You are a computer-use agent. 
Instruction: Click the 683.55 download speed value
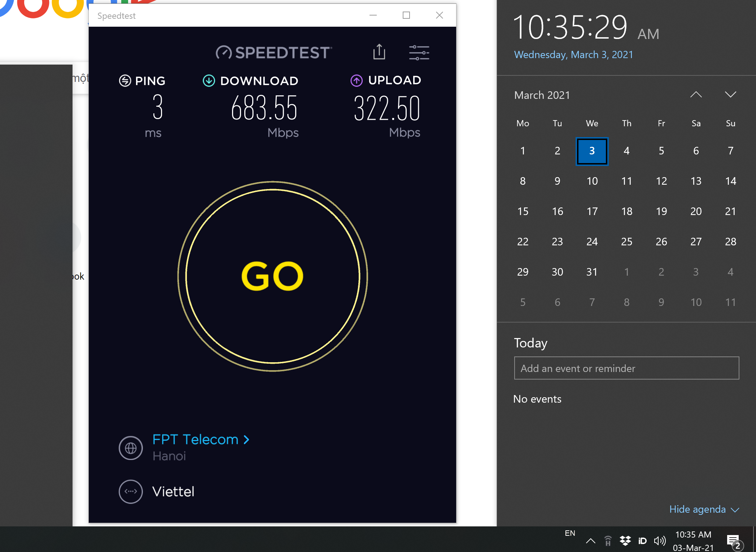pos(264,108)
